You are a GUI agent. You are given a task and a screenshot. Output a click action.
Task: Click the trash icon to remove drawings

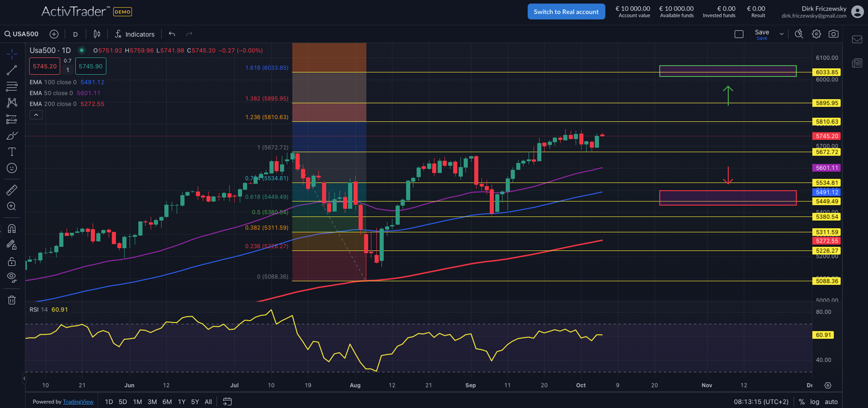tap(12, 300)
